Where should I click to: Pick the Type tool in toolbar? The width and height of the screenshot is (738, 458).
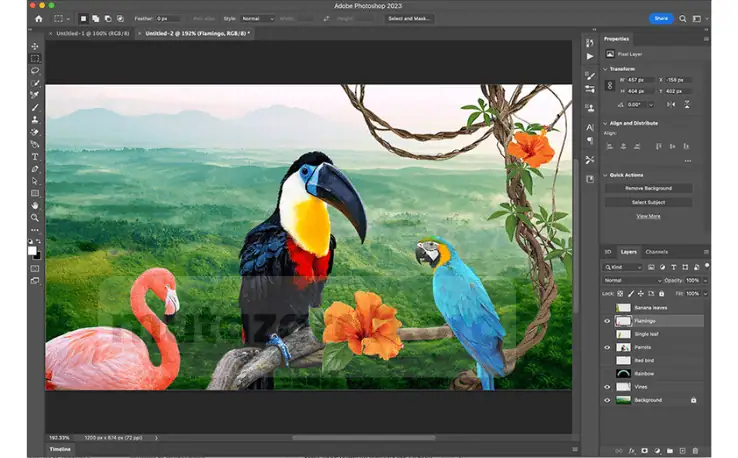coord(35,157)
